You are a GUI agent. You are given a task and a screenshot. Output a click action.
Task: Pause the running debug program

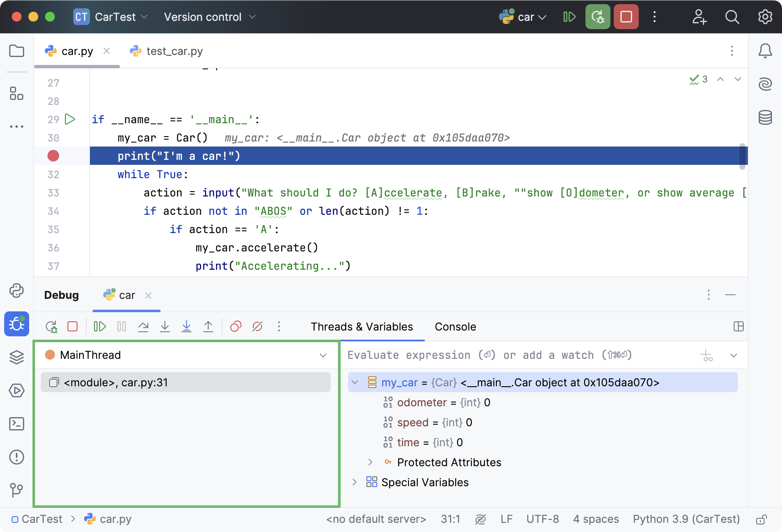tap(121, 326)
